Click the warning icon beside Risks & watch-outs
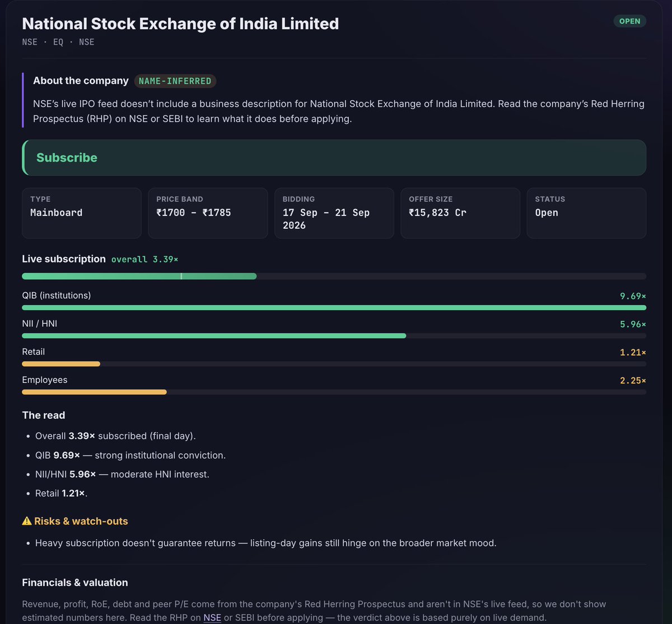Screen dimensions: 672x624 point(27,521)
